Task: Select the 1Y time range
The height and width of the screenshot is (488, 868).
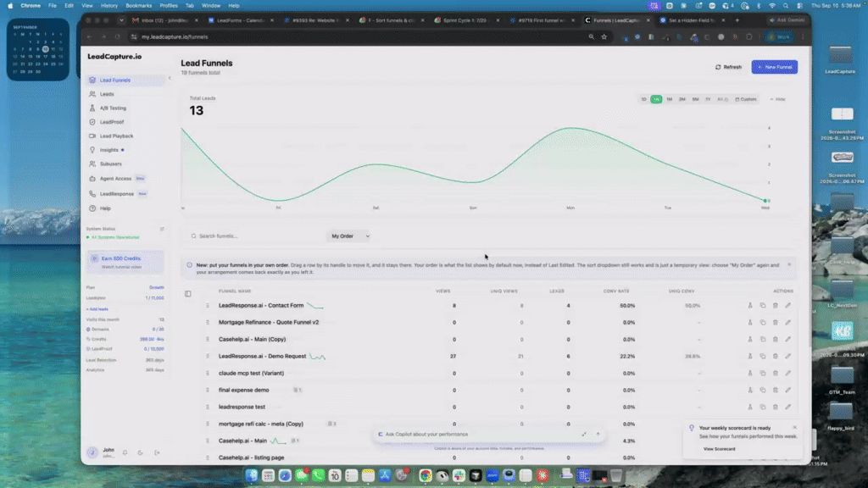Action: pos(708,99)
